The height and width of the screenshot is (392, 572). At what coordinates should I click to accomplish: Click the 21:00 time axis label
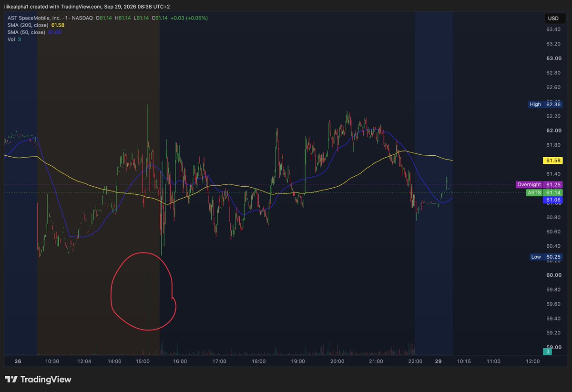click(x=376, y=362)
